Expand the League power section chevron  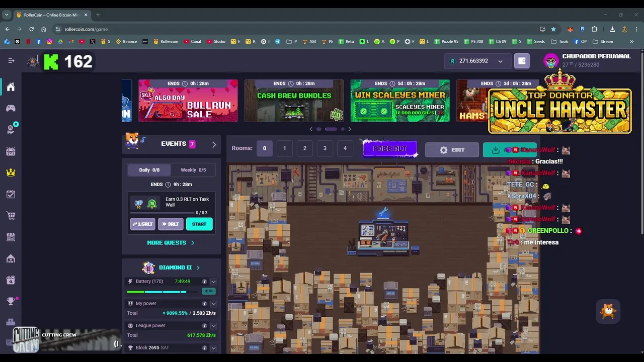[x=213, y=326]
